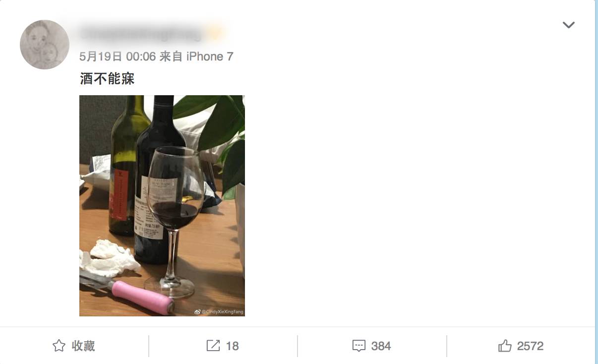Viewport: 598px width, 364px height.
Task: Open the poster's sketch avatar
Action: coord(45,45)
